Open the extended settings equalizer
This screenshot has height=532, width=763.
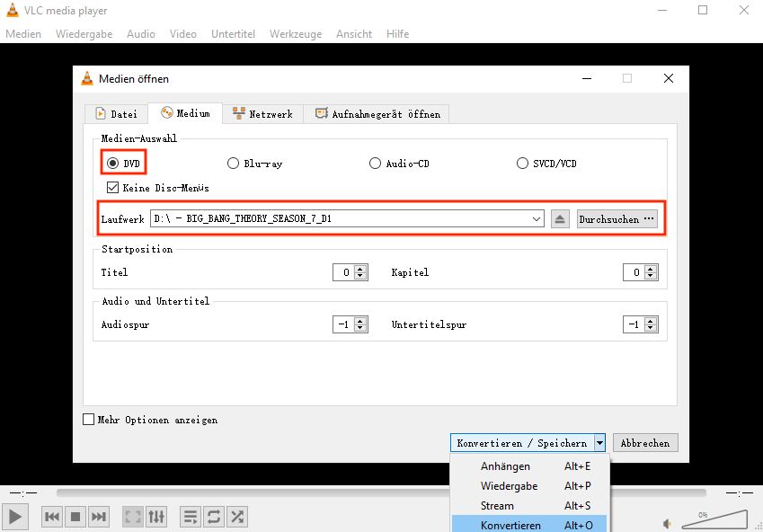(155, 517)
